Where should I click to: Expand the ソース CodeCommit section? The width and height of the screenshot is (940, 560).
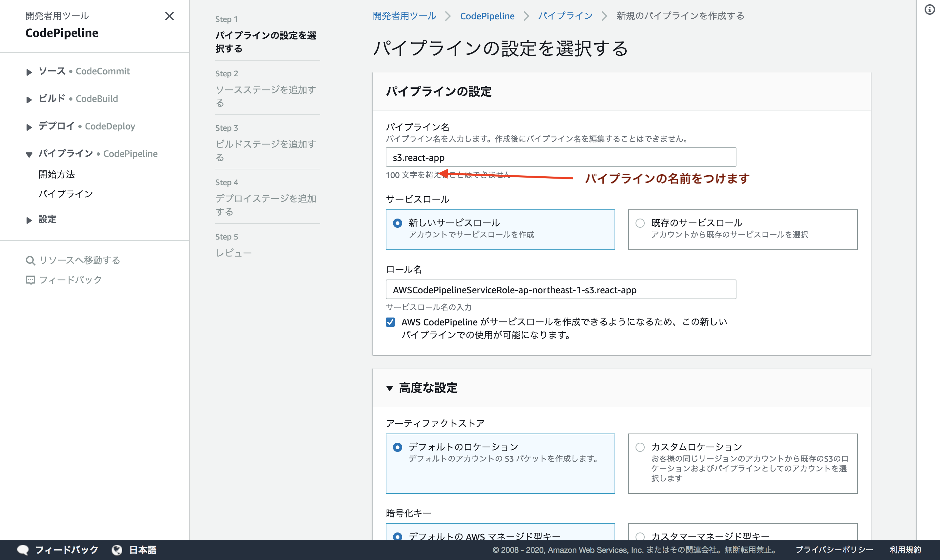(29, 72)
